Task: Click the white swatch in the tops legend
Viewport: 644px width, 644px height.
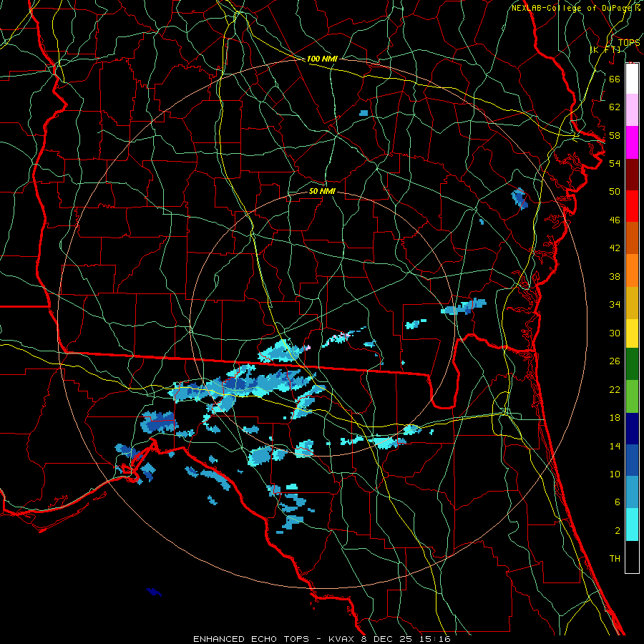Action: click(632, 79)
